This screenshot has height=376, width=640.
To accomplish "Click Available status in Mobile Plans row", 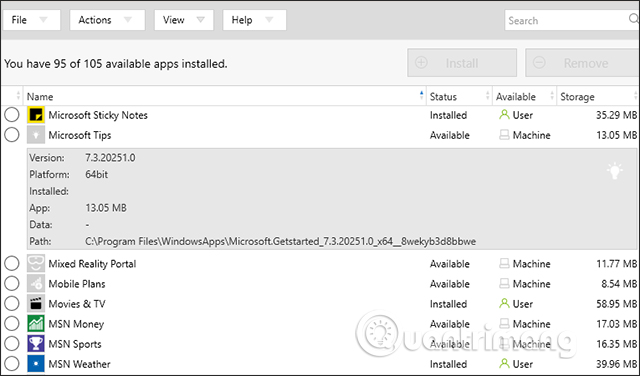I will [x=449, y=284].
